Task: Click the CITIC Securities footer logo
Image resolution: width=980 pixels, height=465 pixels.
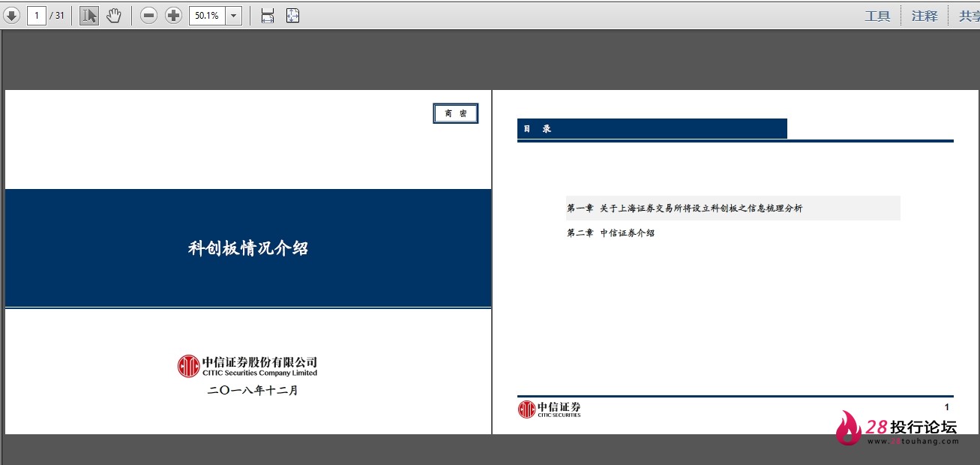Action: click(x=549, y=409)
